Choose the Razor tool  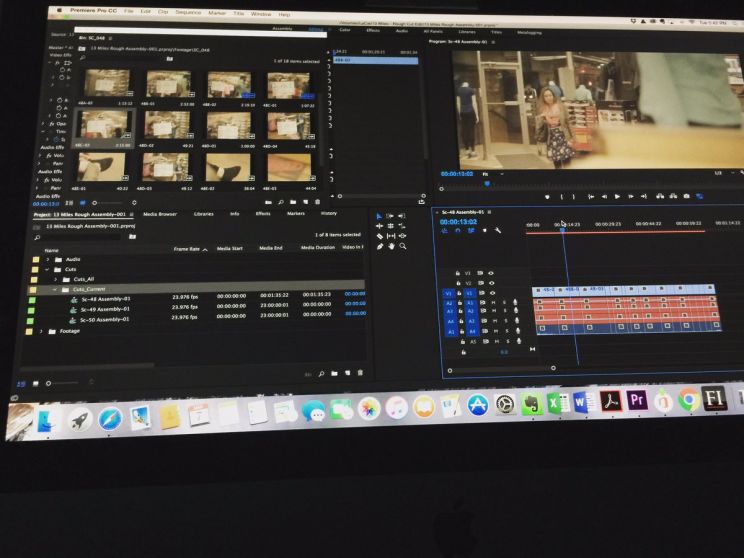tap(380, 236)
